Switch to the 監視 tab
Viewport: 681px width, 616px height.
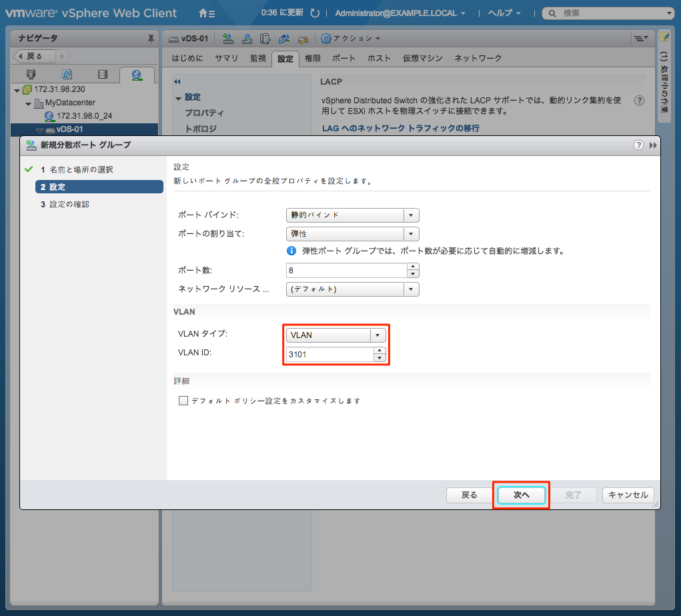click(258, 58)
